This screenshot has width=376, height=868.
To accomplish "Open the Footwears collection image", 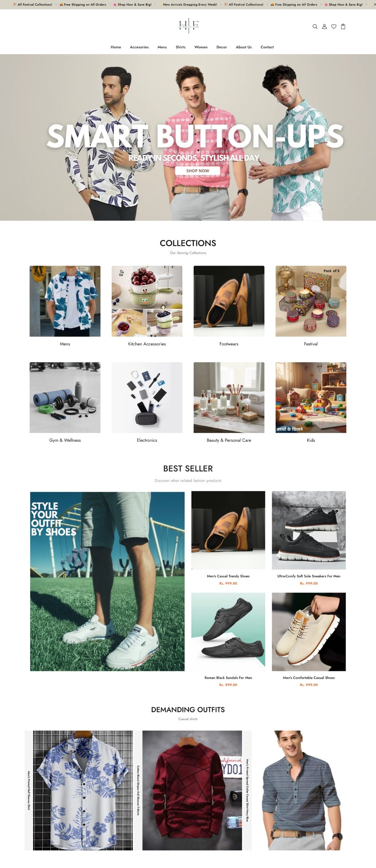I will (x=229, y=301).
